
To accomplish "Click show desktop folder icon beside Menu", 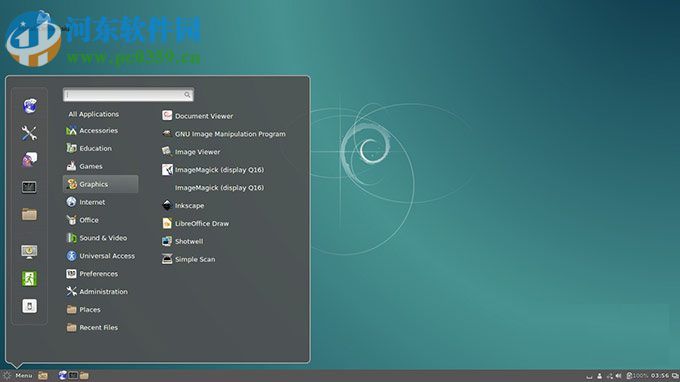I will (x=42, y=375).
